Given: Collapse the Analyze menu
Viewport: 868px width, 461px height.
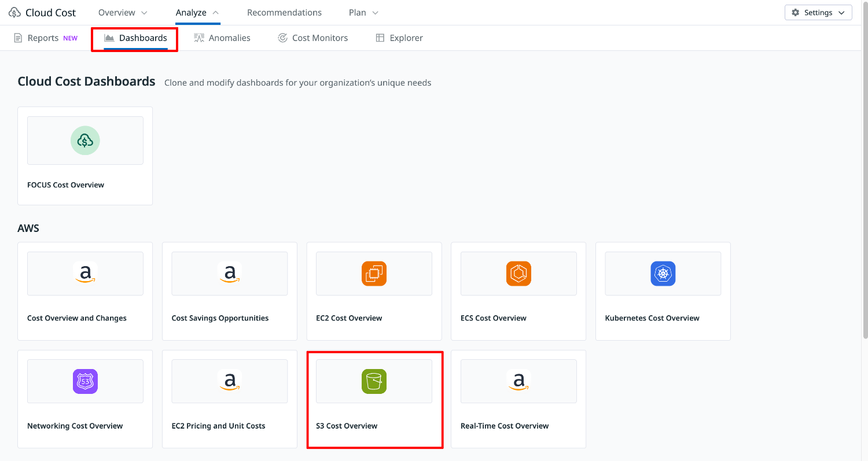Looking at the screenshot, I should coord(197,13).
